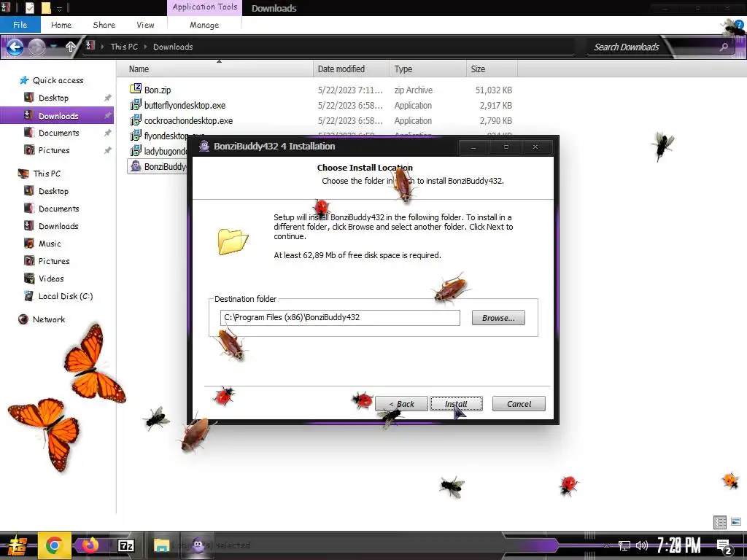
Task: Open pinned Pictures under Quick access
Action: click(x=54, y=150)
